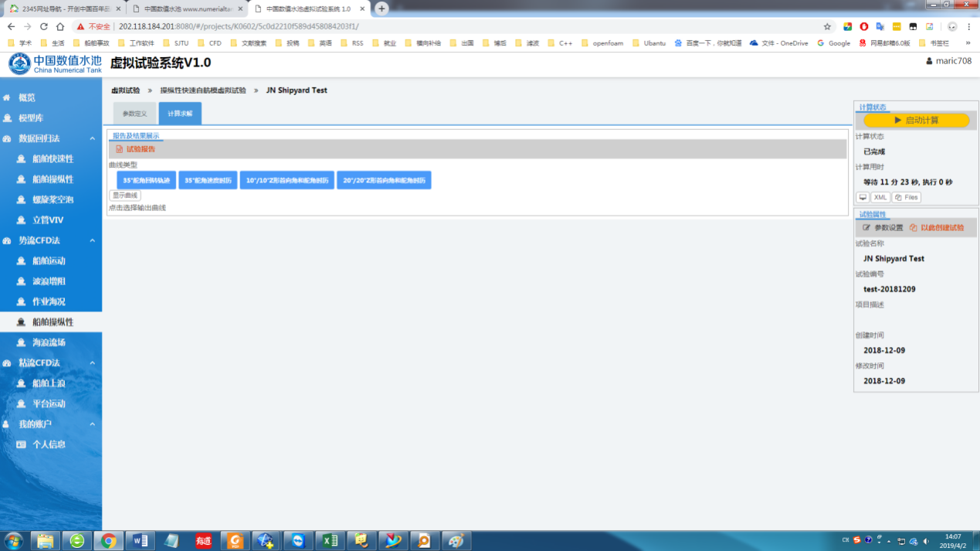
Task: Click the home icon next to 概览
Action: pyautogui.click(x=7, y=98)
